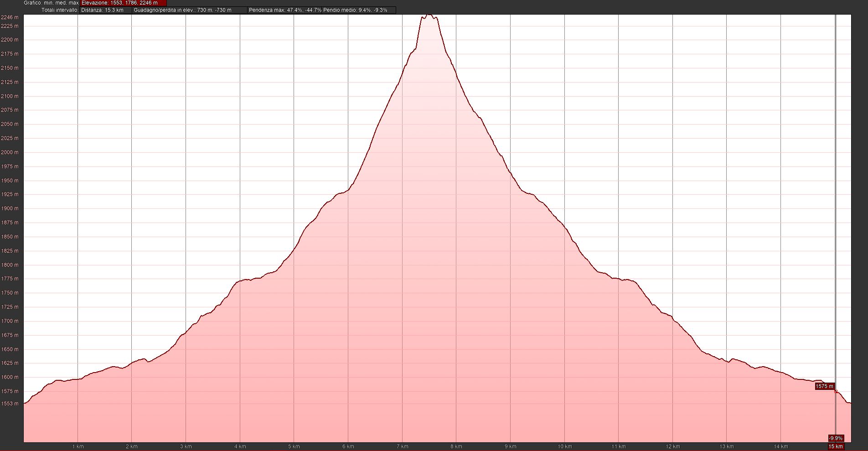Click the -9.9% slope indicator label

836,438
